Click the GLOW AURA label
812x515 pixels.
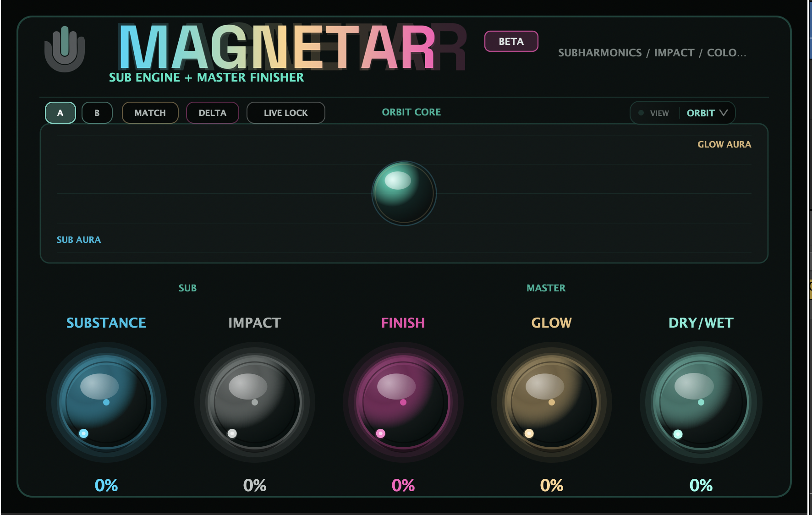point(724,144)
